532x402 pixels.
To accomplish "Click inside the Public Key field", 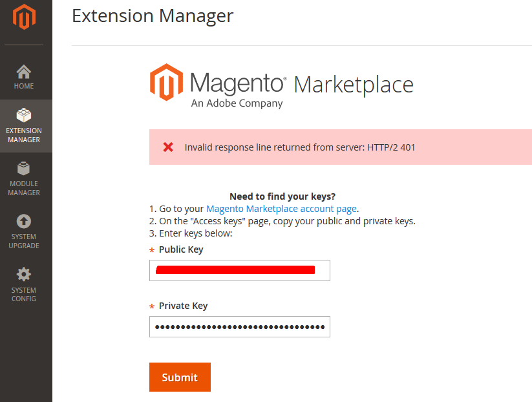I will coord(239,270).
